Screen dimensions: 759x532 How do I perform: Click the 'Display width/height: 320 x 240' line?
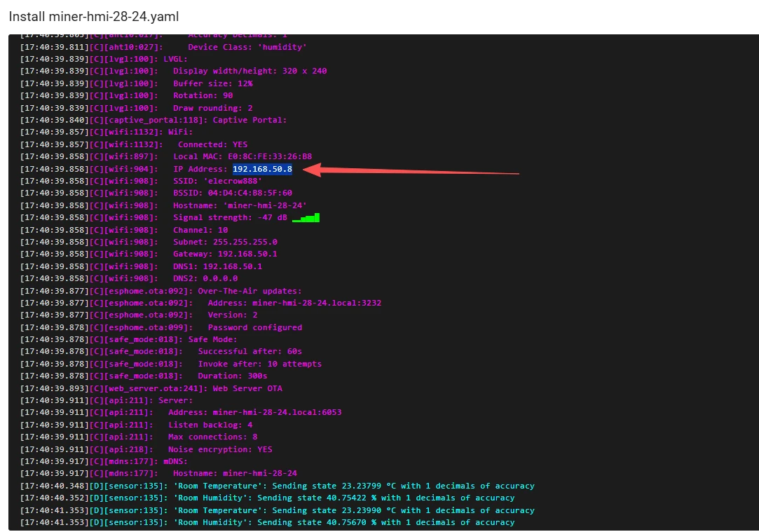point(249,71)
